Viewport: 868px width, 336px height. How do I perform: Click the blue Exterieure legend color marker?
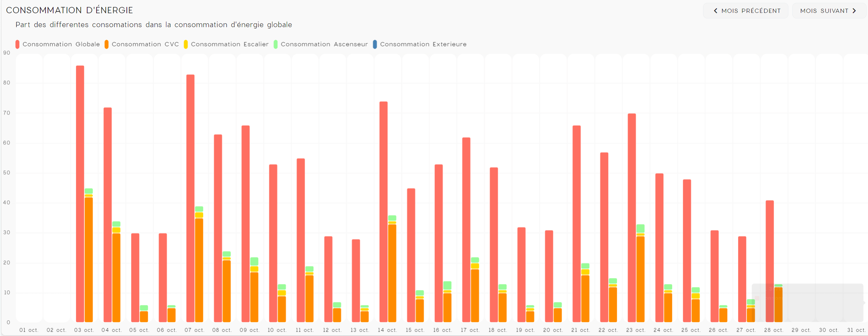[375, 44]
